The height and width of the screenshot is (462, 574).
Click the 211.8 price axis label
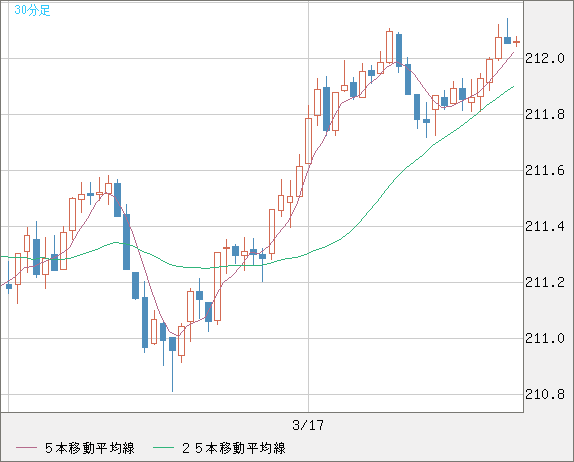(x=545, y=115)
